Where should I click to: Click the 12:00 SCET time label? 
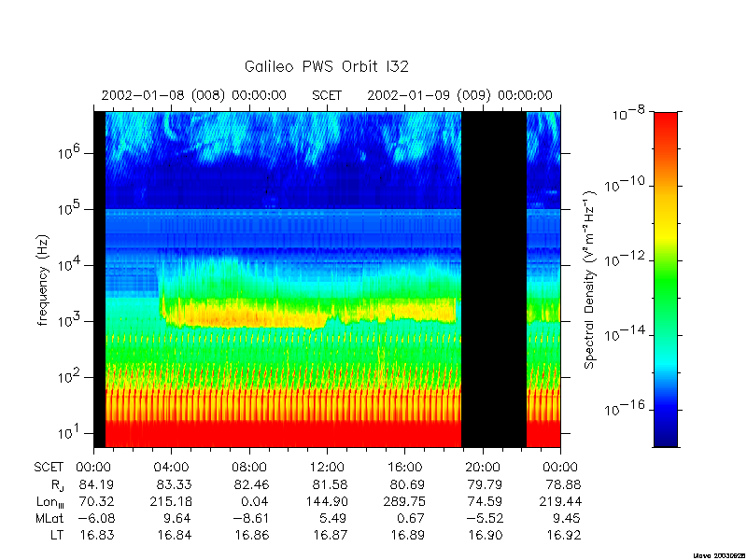click(x=327, y=468)
